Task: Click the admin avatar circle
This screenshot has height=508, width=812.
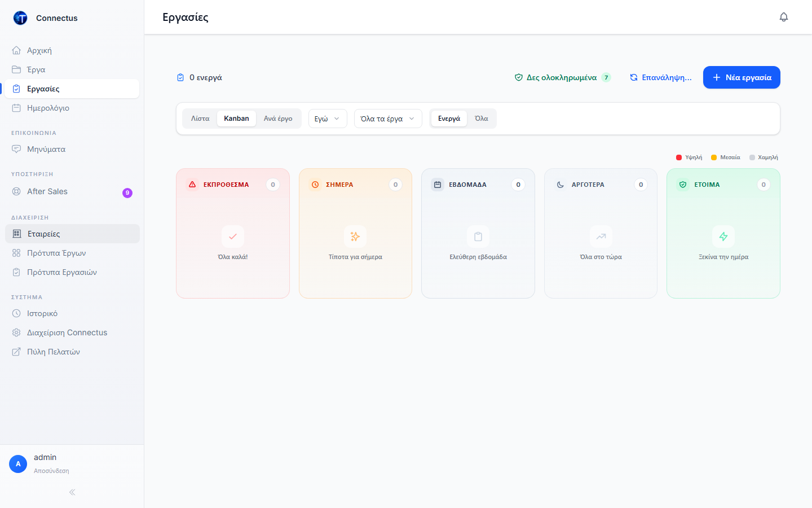Action: click(18, 464)
